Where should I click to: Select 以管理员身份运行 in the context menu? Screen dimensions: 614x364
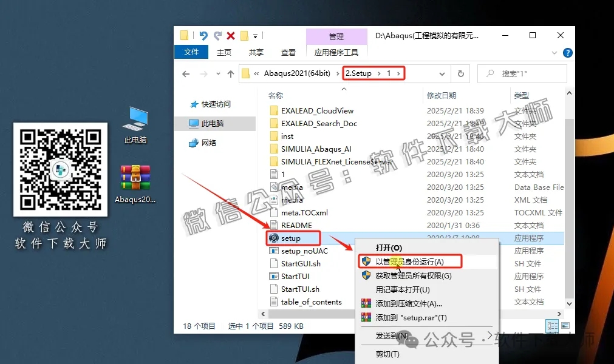click(x=410, y=261)
